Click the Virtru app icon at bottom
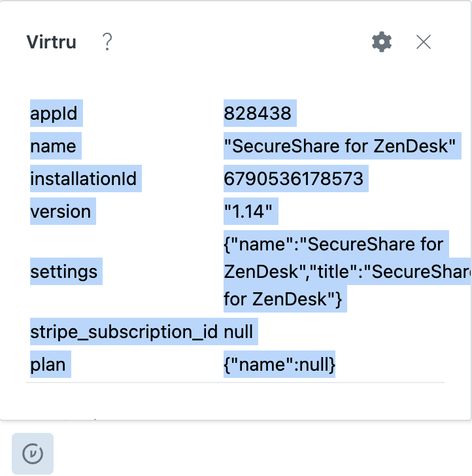The image size is (472, 476). tap(33, 454)
